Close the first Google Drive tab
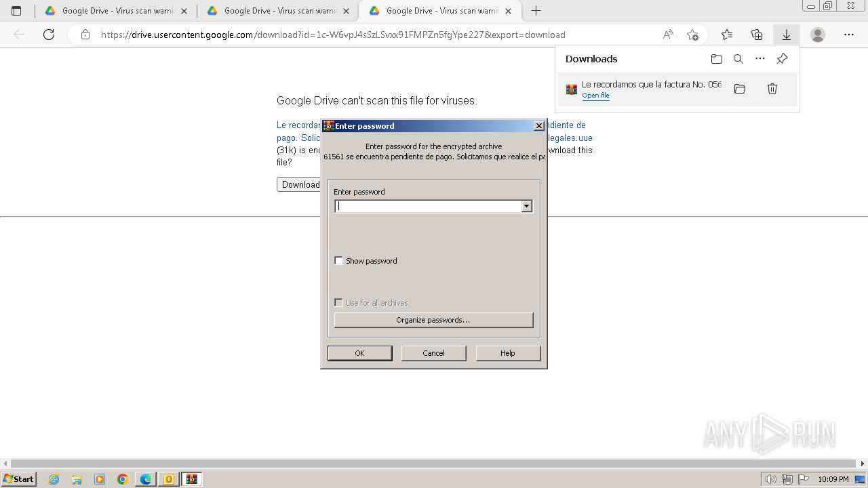The image size is (868, 488). [x=184, y=11]
